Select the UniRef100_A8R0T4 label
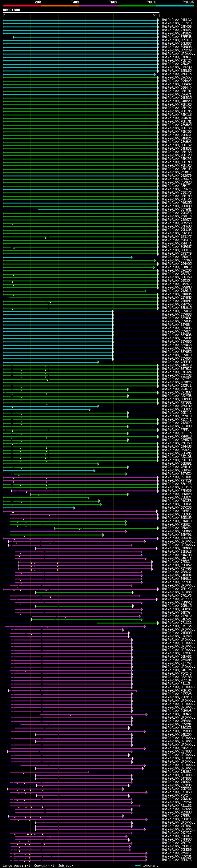The height and width of the screenshot is (868, 197). (x=177, y=257)
